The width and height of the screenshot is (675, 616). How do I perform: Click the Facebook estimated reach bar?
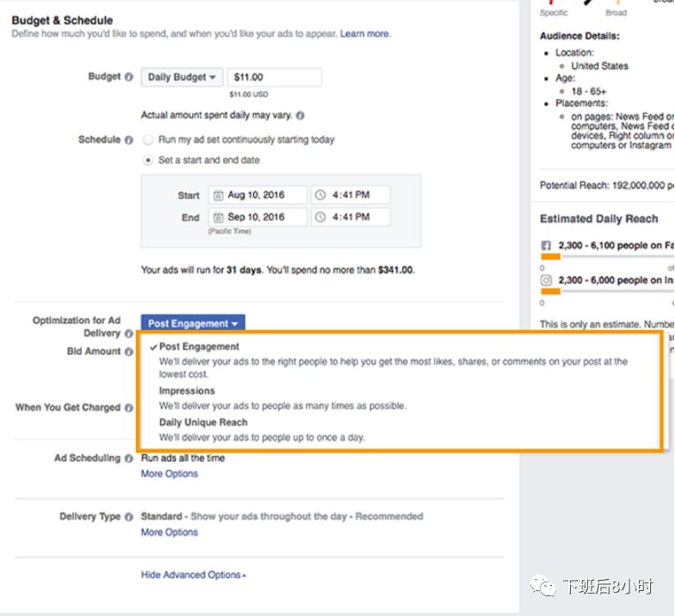click(x=607, y=257)
